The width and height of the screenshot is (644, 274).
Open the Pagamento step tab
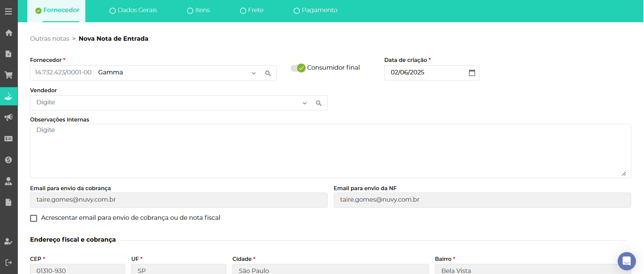point(316,10)
